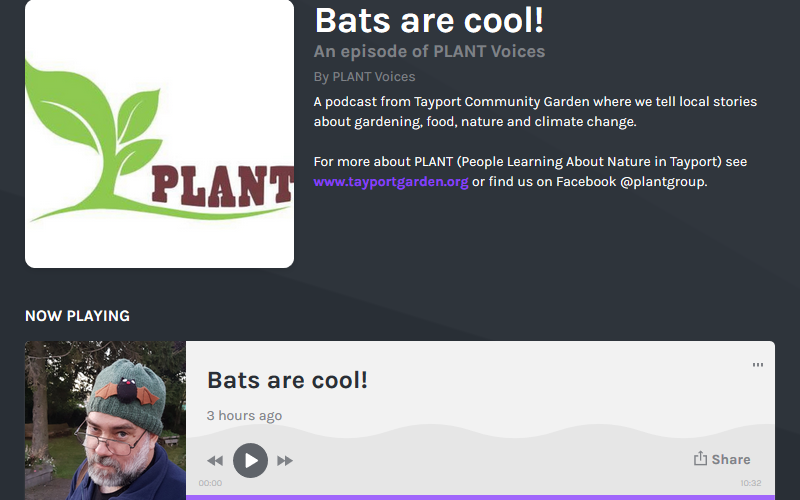Click the NOW PLAYING heading
This screenshot has width=800, height=500.
tap(78, 316)
